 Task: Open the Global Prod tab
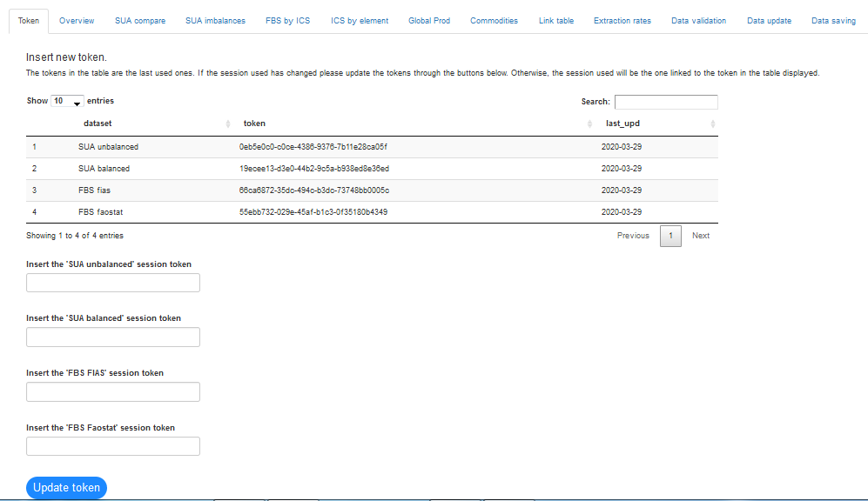429,21
